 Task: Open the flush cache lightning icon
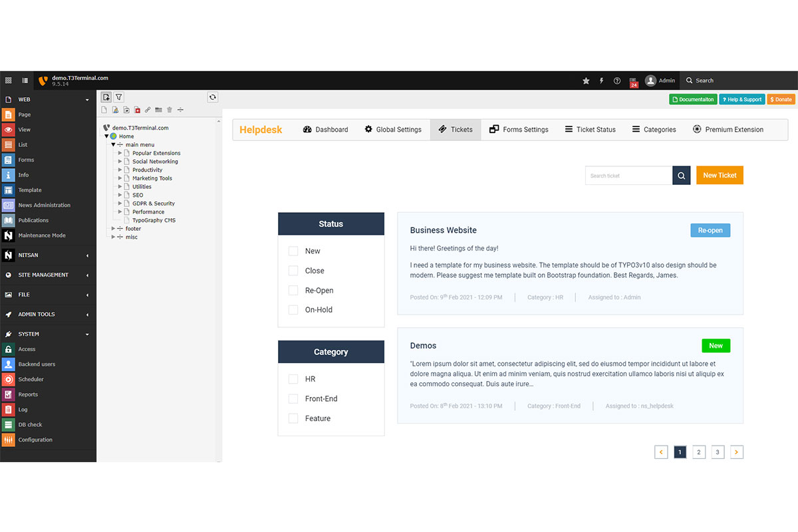[x=602, y=80]
